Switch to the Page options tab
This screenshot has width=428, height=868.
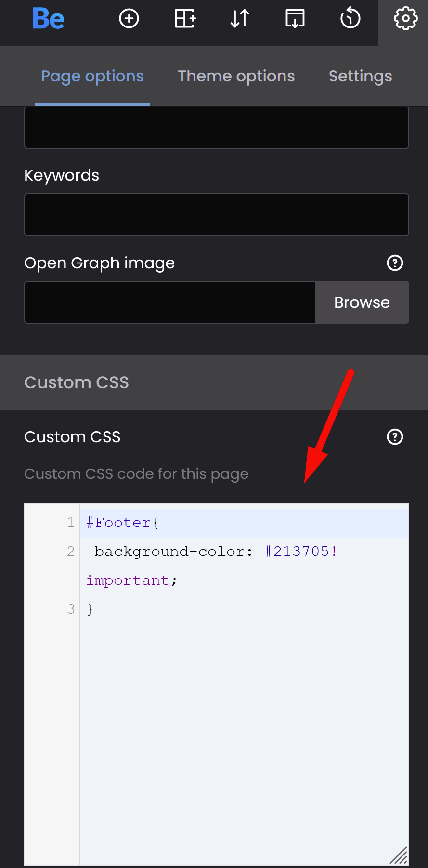(92, 76)
